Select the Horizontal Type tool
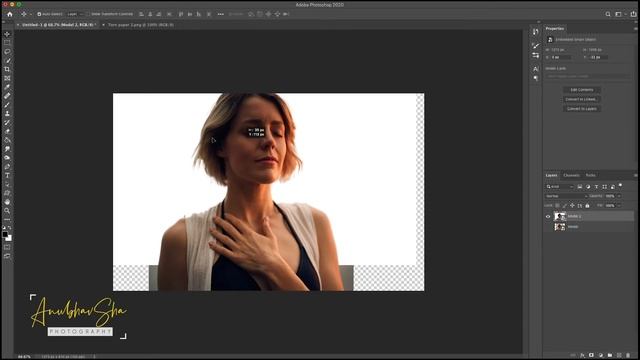This screenshot has height=360, width=640. 7,176
